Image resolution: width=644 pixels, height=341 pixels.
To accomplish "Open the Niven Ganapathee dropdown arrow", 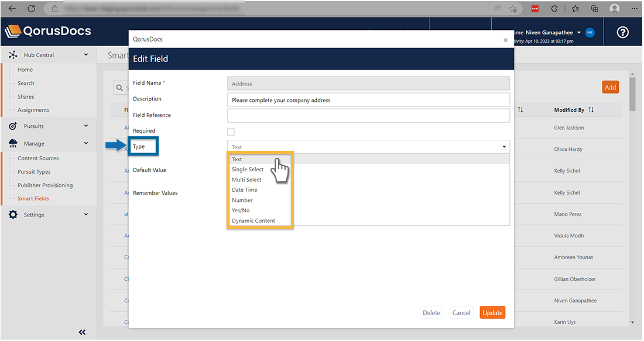I will [x=579, y=33].
